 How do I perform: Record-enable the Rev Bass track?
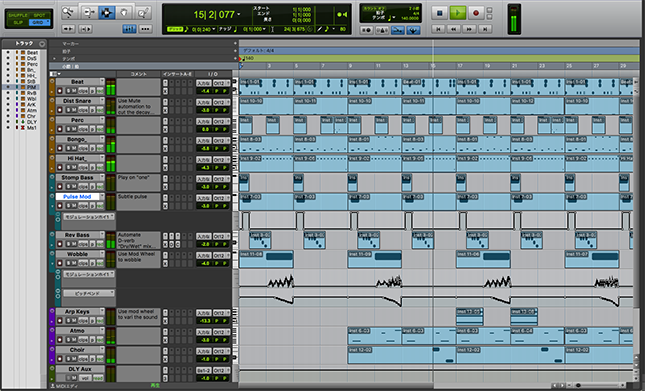pos(60,244)
